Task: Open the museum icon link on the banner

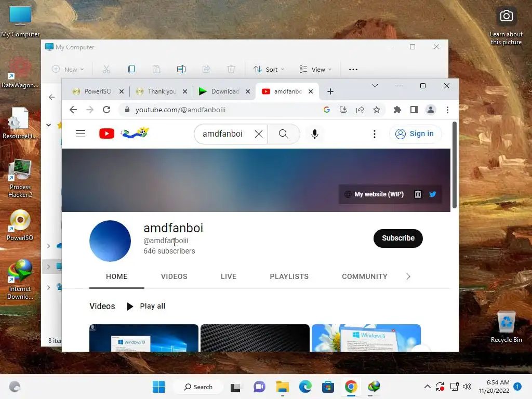Action: click(x=418, y=194)
